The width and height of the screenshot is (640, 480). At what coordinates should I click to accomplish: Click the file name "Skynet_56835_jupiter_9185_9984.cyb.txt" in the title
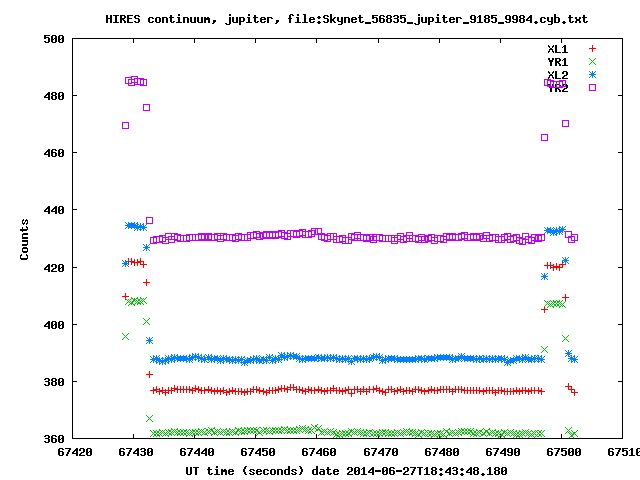(455, 20)
